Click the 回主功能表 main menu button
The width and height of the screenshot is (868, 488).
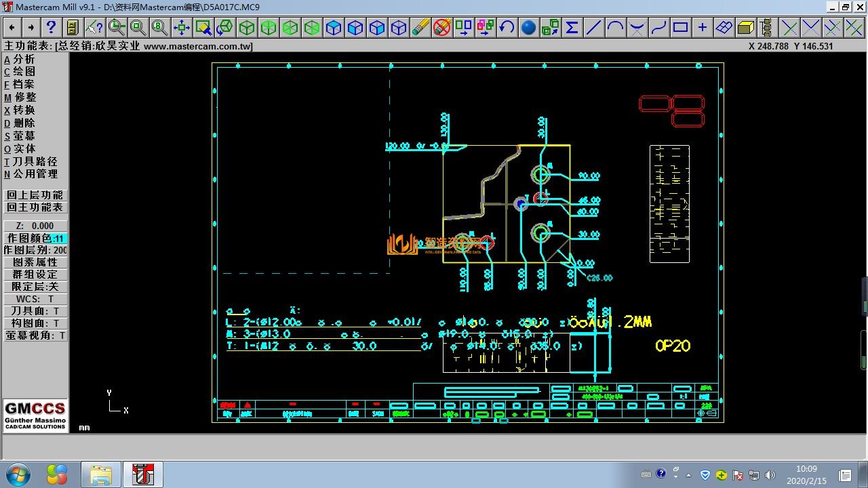tap(35, 207)
